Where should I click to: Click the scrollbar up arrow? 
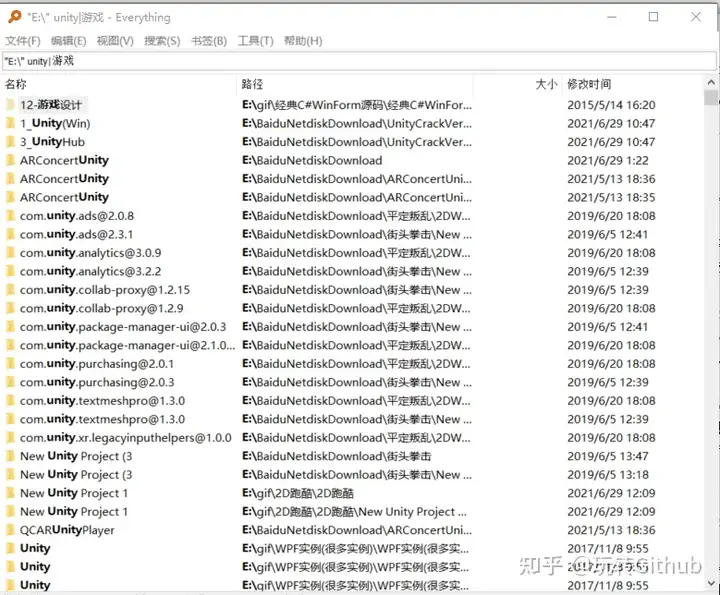(x=711, y=83)
